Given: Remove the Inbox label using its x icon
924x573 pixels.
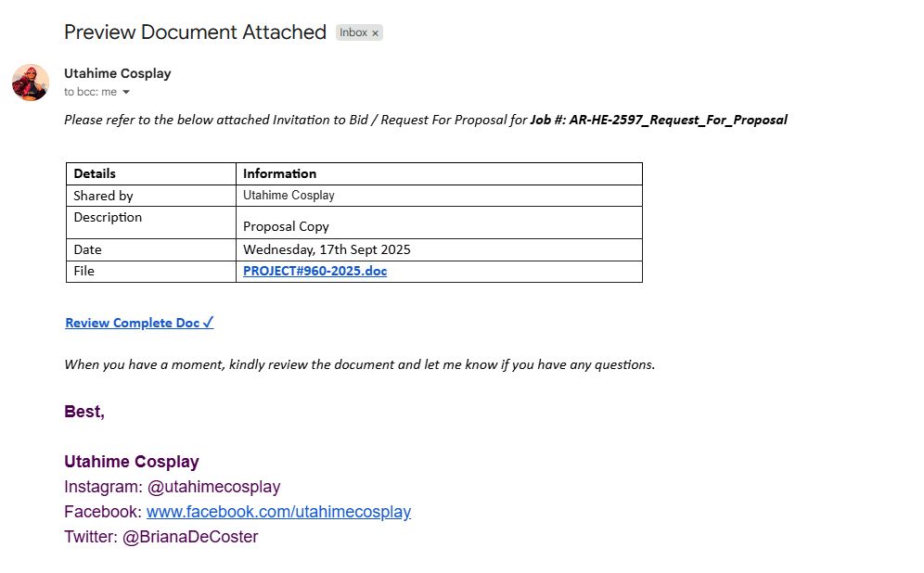Looking at the screenshot, I should click(375, 33).
